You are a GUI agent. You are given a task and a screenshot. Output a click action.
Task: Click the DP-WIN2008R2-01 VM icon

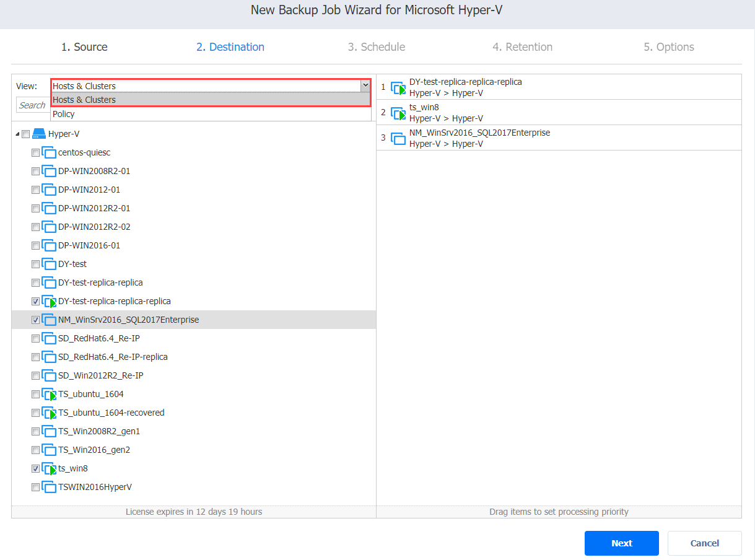(49, 171)
